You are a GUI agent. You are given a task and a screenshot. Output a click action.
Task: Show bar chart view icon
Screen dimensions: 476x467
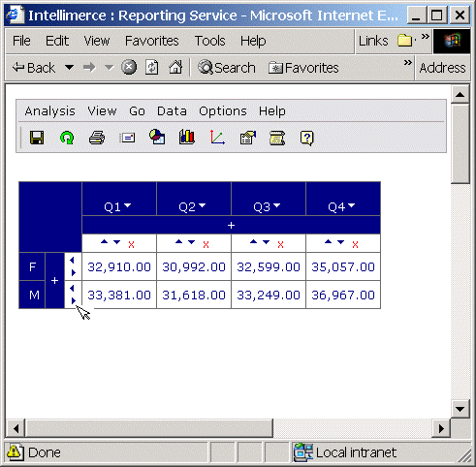[187, 137]
